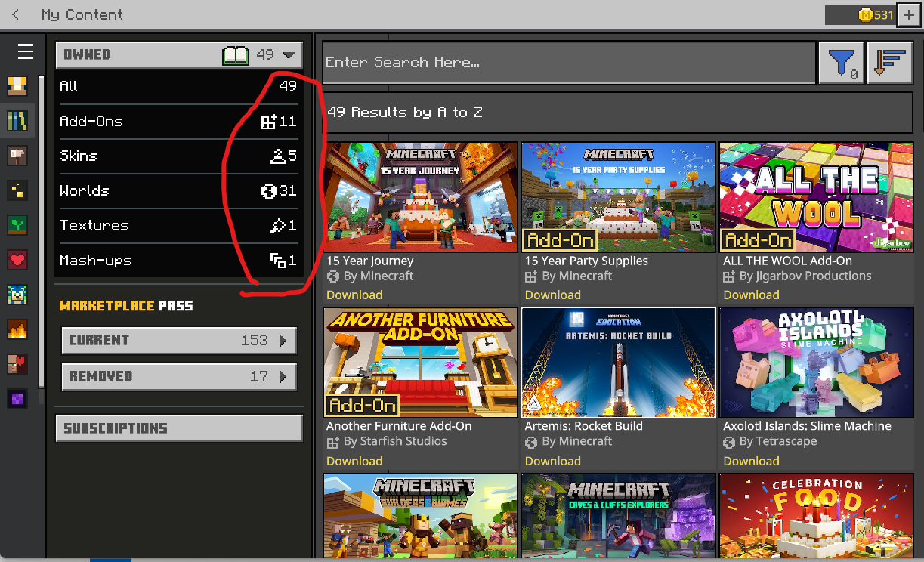Open the bookshelf My Library sidebar icon
Screen dimensions: 924x562
point(17,121)
